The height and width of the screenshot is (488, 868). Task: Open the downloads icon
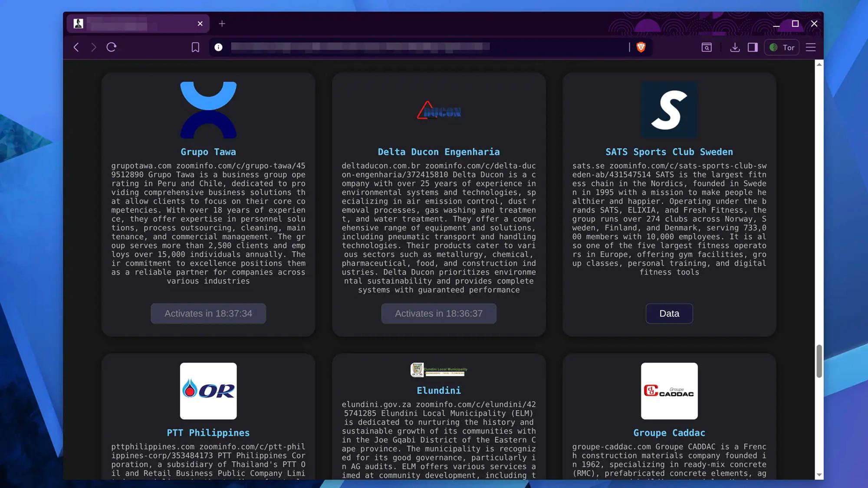734,47
